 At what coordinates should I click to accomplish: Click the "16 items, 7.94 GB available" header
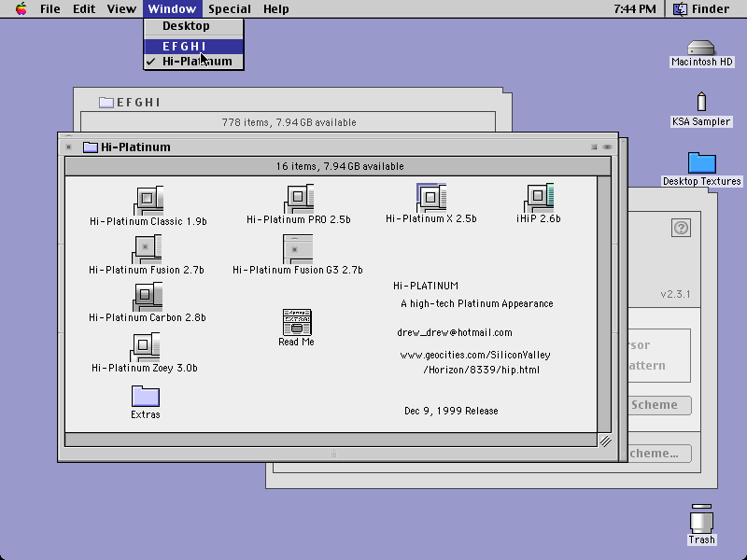[x=338, y=166]
